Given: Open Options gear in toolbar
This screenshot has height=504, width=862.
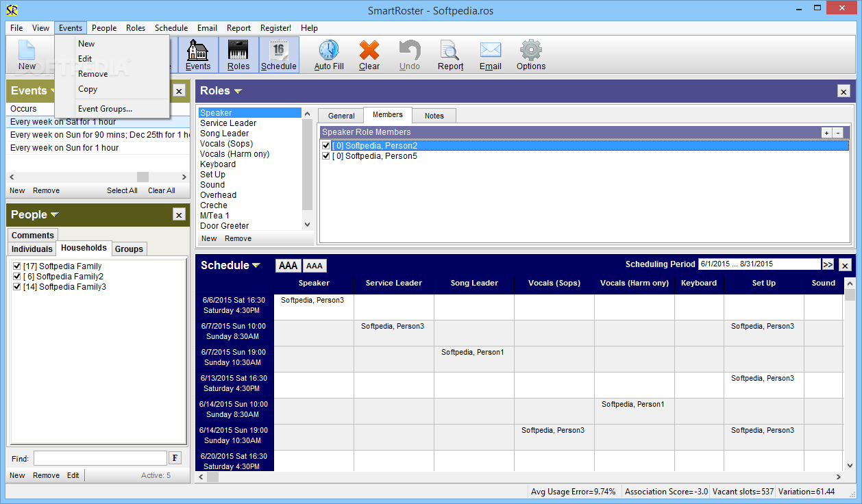Looking at the screenshot, I should [531, 55].
